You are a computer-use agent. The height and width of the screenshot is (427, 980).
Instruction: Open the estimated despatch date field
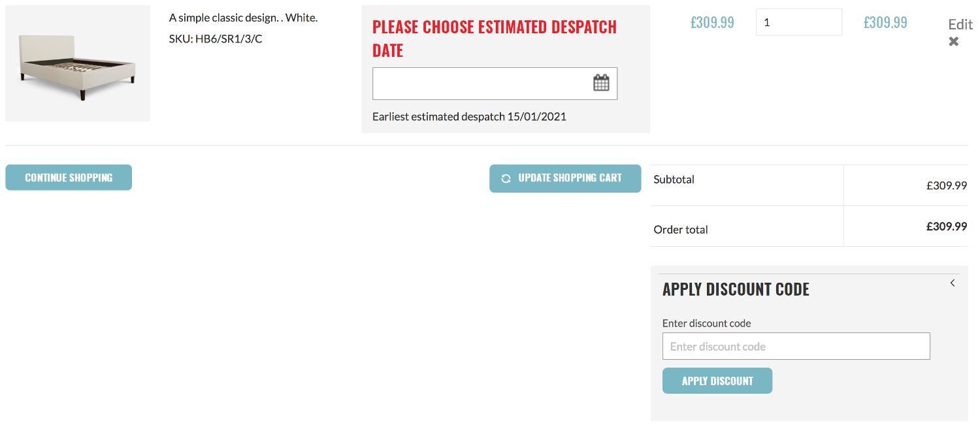pos(483,83)
